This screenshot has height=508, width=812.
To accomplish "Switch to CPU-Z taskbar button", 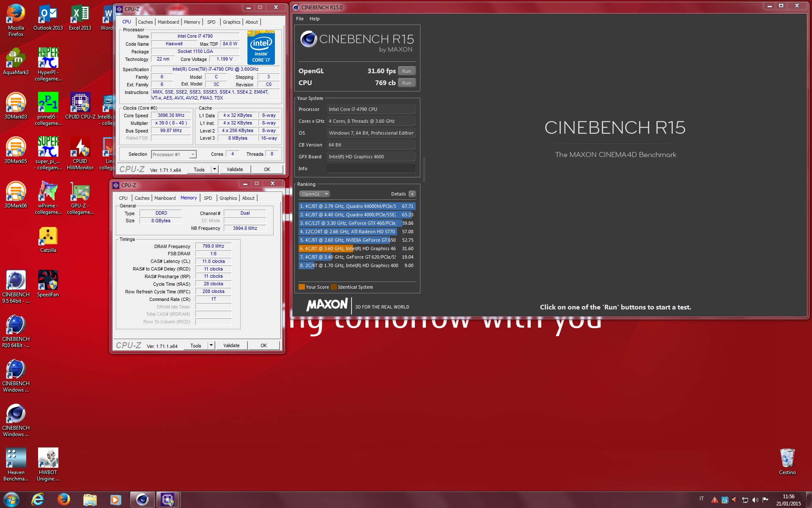I will [168, 500].
